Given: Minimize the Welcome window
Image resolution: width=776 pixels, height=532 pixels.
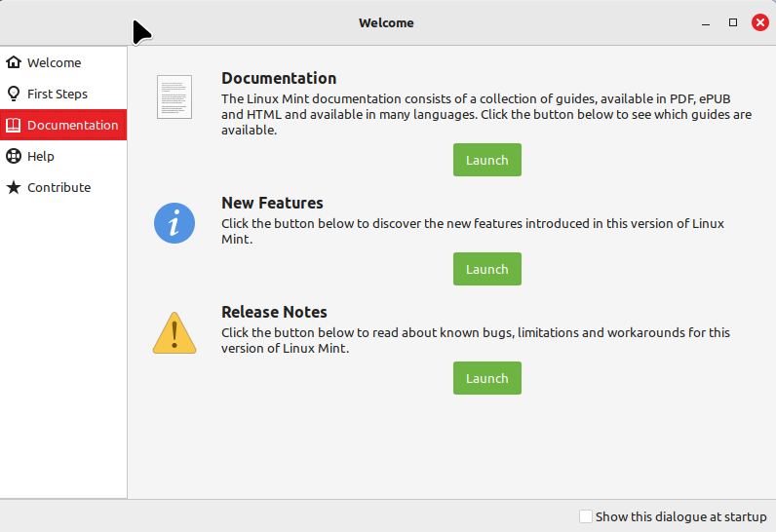Looking at the screenshot, I should click(x=706, y=23).
